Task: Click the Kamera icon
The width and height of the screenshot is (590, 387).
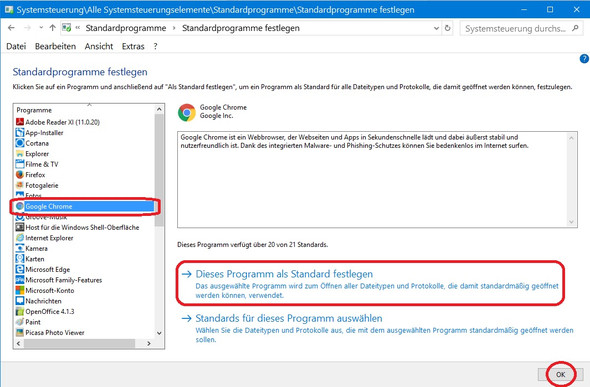Action: (x=20, y=248)
